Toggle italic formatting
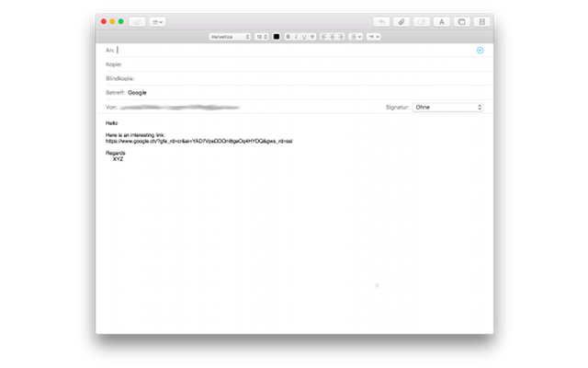The image size is (588, 368). point(296,37)
